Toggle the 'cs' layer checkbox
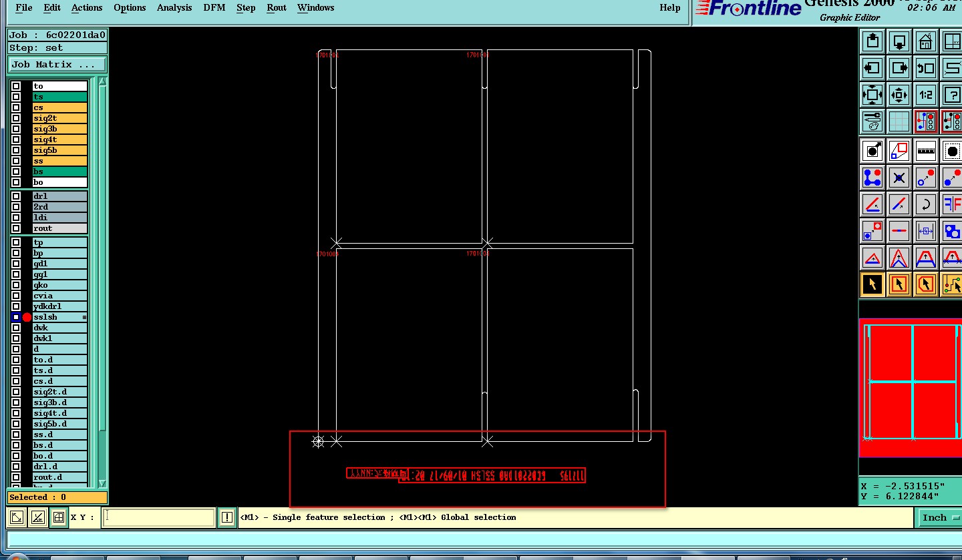The image size is (962, 560). (16, 107)
